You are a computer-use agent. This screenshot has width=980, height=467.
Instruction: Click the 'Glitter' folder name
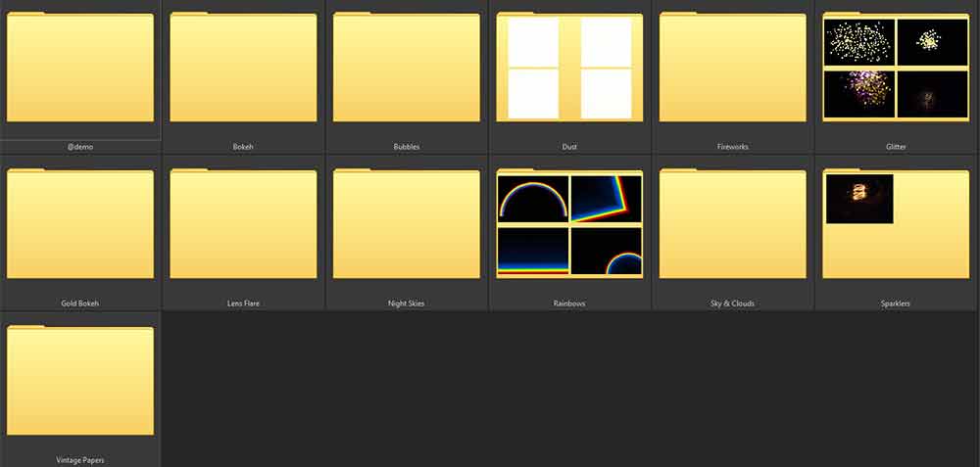896,147
